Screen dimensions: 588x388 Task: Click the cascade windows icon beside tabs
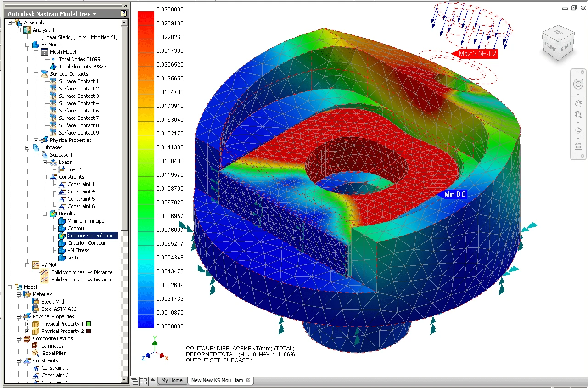135,381
